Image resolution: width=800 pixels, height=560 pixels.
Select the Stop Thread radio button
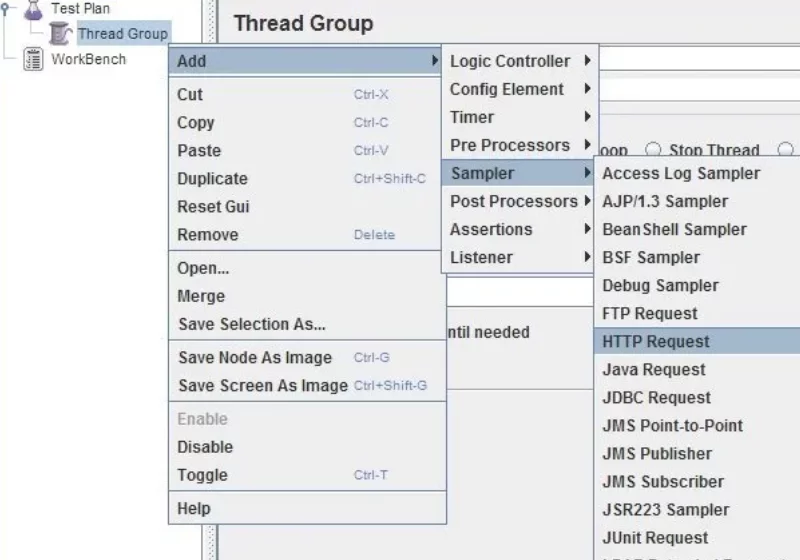tap(653, 150)
